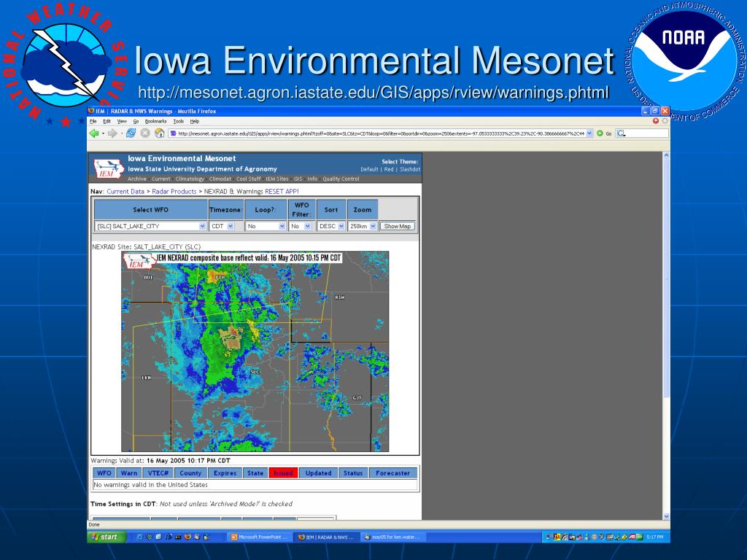The width and height of the screenshot is (747, 560).
Task: Select the Red theme link
Action: click(389, 169)
